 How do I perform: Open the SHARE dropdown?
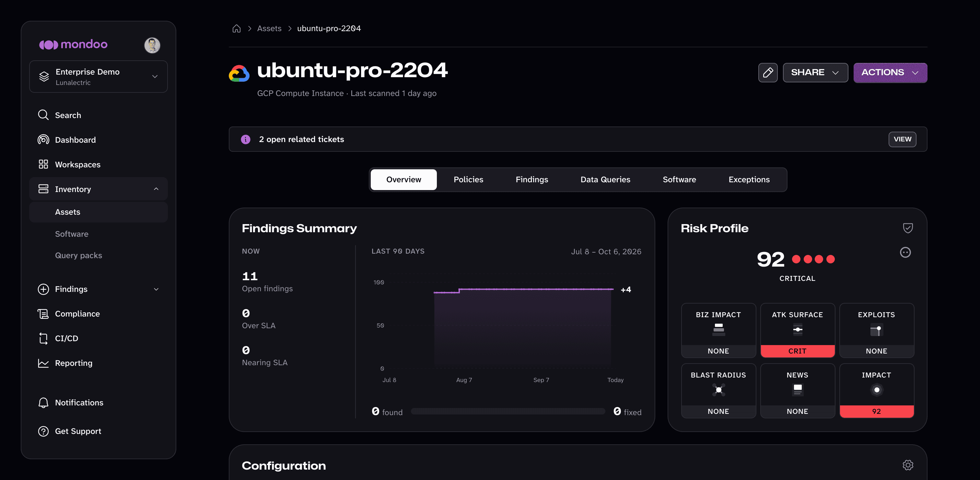[x=815, y=72]
